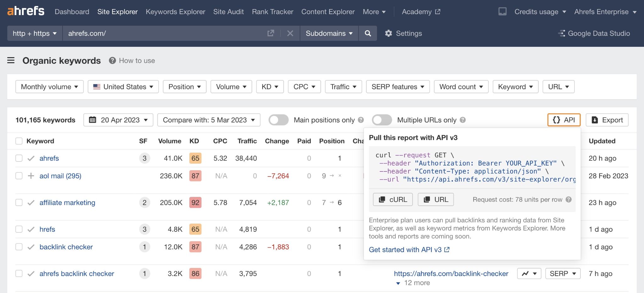Check the box for affiliate marketing keyword
Image resolution: width=644 pixels, height=293 pixels.
pos(19,203)
